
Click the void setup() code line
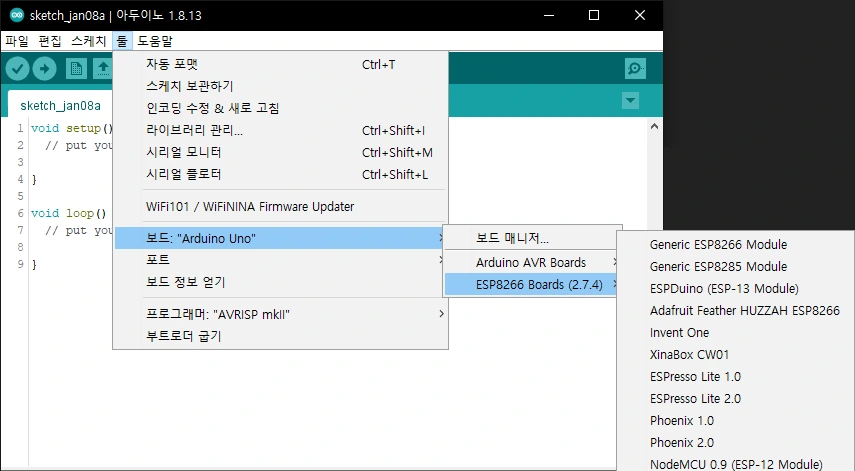point(71,128)
